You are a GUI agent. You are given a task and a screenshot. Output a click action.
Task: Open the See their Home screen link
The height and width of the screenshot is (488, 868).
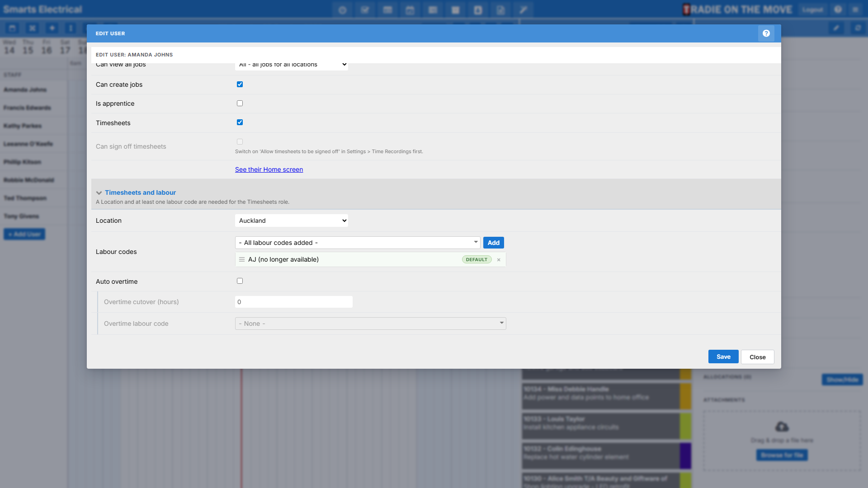pos(269,169)
